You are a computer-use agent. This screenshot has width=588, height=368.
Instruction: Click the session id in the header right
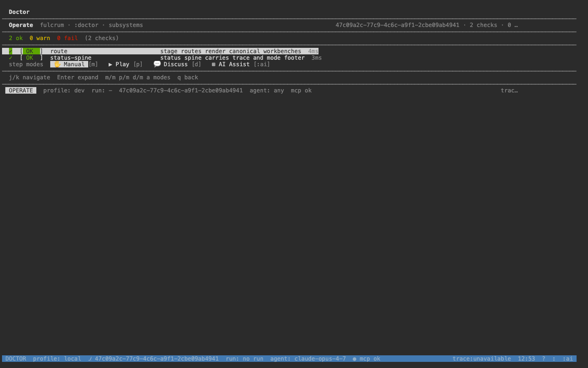click(397, 25)
